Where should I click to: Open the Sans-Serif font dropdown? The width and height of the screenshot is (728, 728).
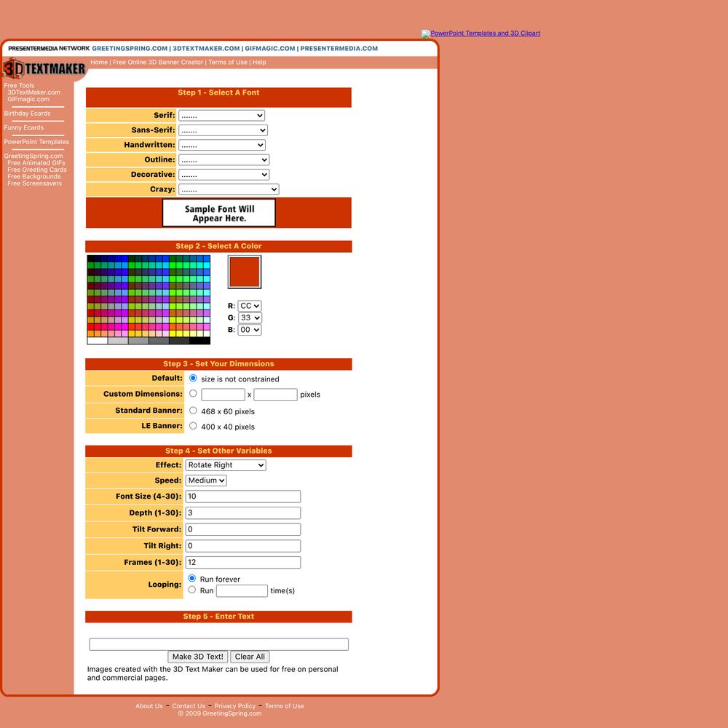pos(223,130)
